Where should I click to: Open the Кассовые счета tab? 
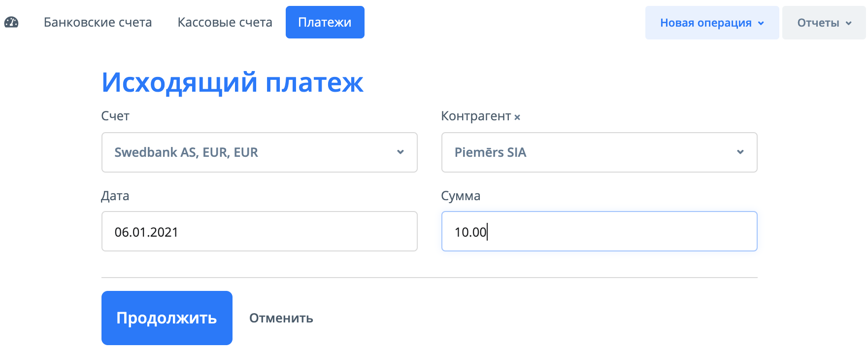click(225, 22)
